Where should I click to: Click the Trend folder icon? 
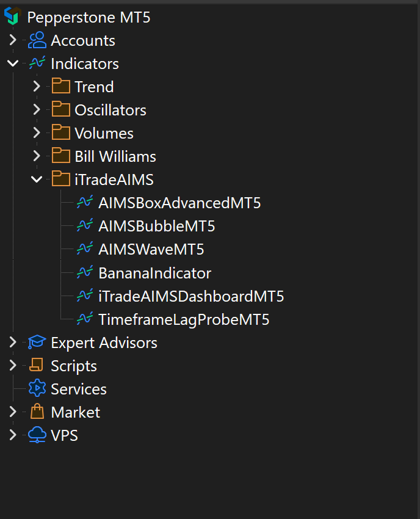click(x=61, y=86)
